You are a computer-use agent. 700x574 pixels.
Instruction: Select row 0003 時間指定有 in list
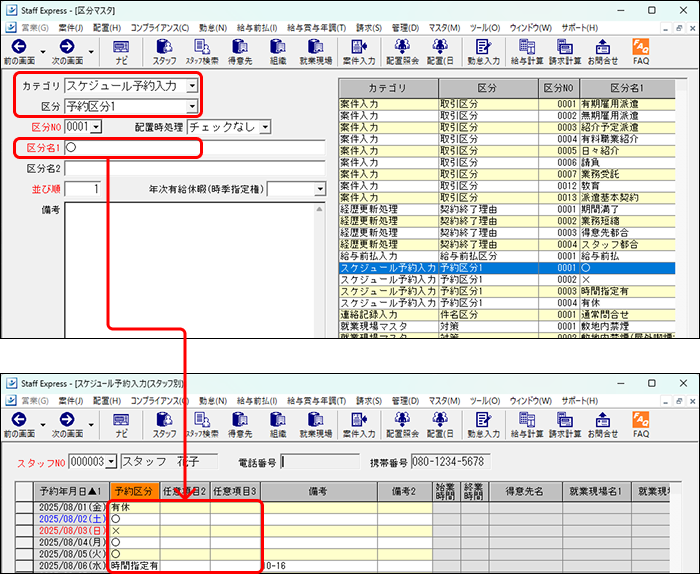pyautogui.click(x=507, y=291)
